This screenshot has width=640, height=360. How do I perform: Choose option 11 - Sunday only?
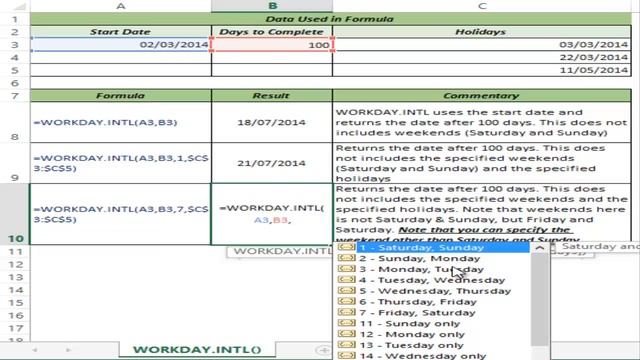(x=409, y=324)
